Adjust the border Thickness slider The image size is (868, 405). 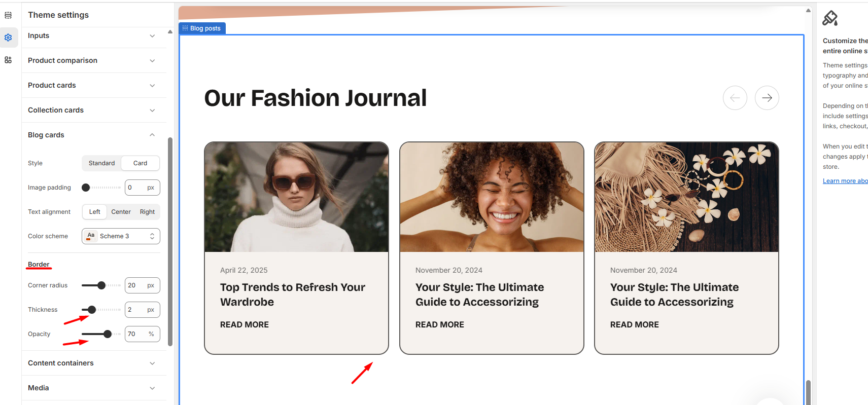tap(101, 310)
